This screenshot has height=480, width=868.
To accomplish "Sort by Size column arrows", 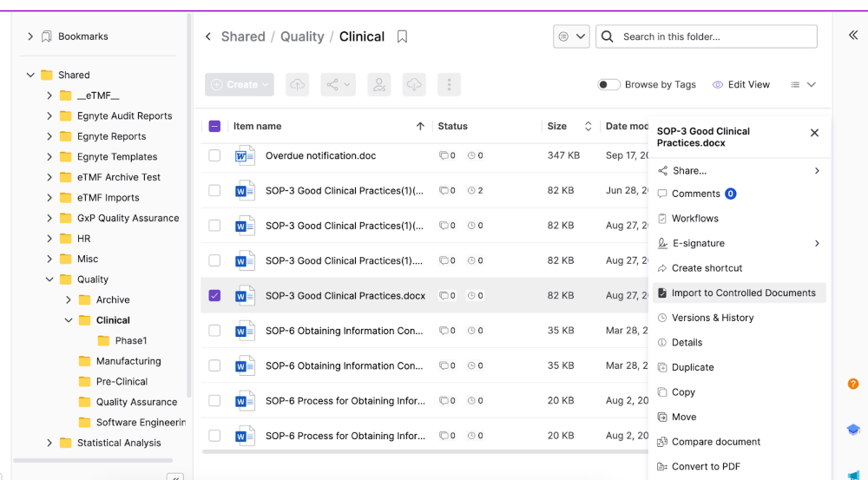I will (x=588, y=126).
